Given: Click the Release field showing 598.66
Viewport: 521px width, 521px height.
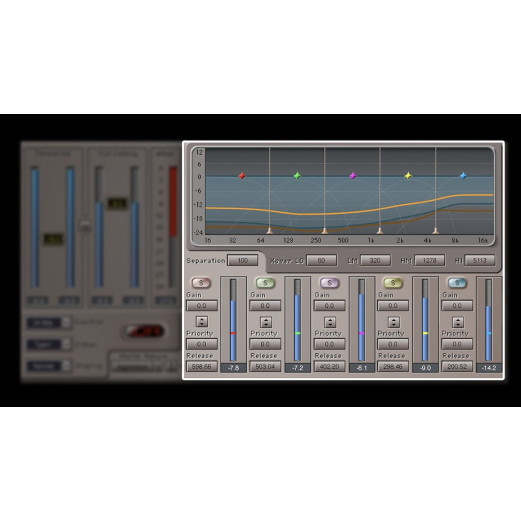Looking at the screenshot, I should tap(202, 367).
